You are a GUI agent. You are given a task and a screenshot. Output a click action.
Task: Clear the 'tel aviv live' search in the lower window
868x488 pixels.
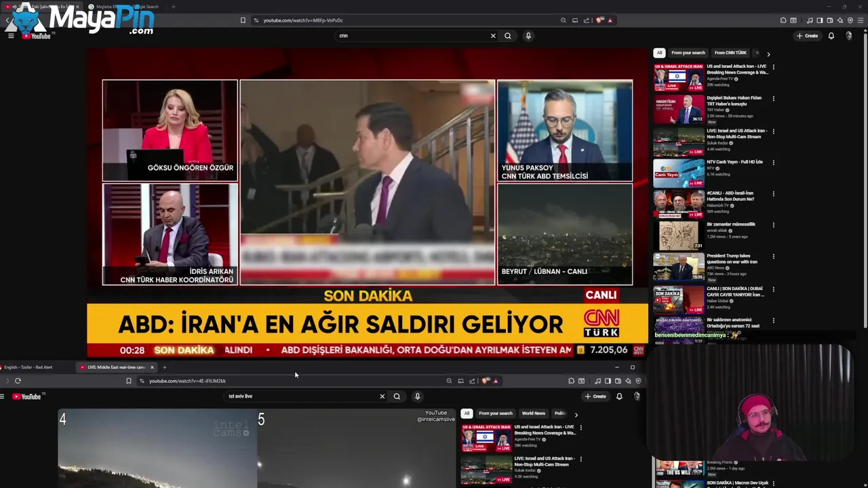pyautogui.click(x=382, y=396)
